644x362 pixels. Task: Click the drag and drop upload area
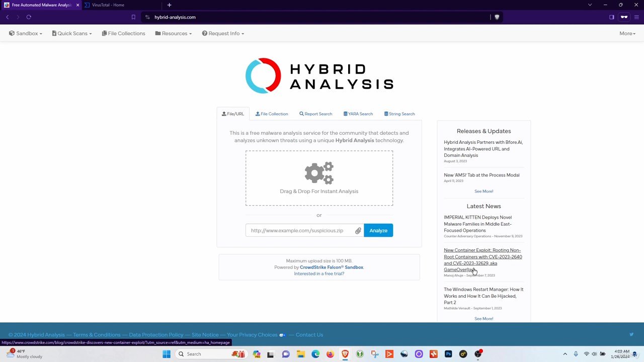pyautogui.click(x=319, y=178)
